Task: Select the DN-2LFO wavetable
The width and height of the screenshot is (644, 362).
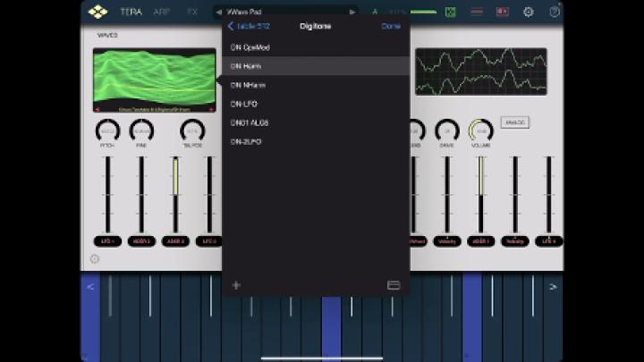Action: pos(316,142)
